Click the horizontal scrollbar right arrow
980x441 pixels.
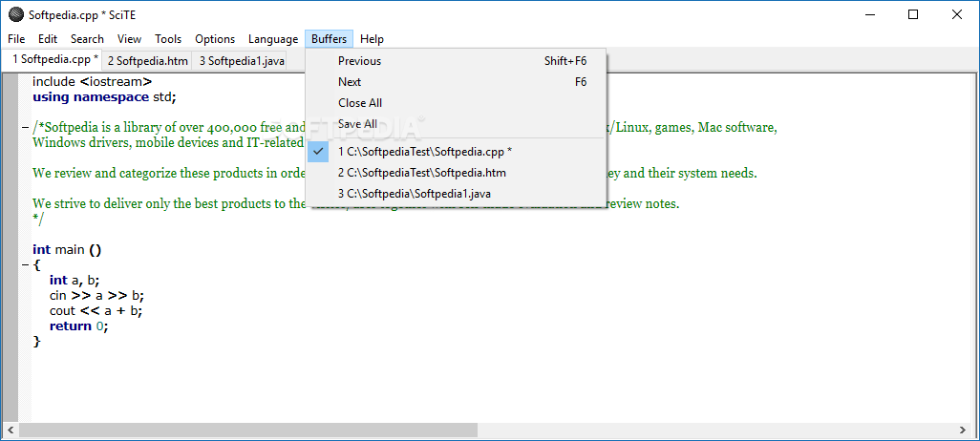[x=961, y=430]
